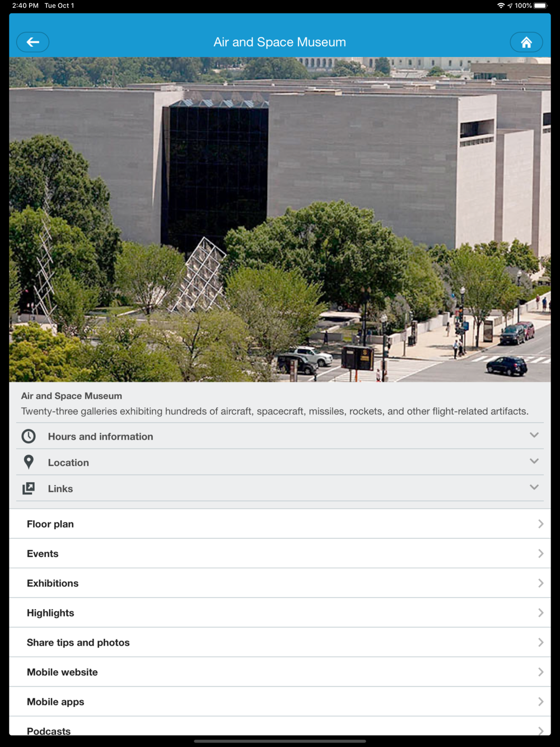Viewport: 560px width, 747px height.
Task: Tap the bold Air and Space Museum subtitle
Action: point(72,396)
